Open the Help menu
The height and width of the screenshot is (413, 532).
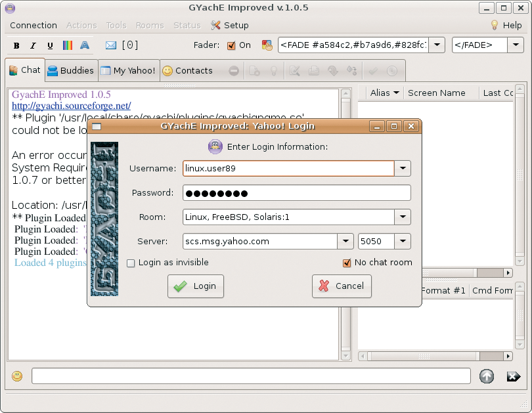506,26
